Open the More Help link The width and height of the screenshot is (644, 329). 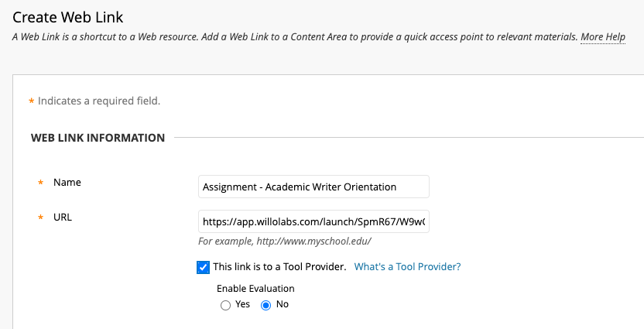pos(602,37)
